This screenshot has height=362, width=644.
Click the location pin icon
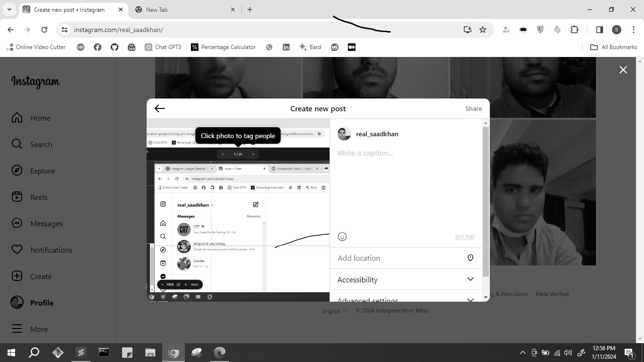(x=470, y=258)
